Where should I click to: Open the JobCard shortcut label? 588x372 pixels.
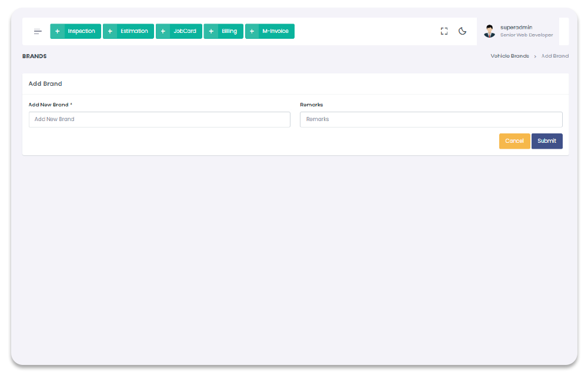[x=185, y=32]
